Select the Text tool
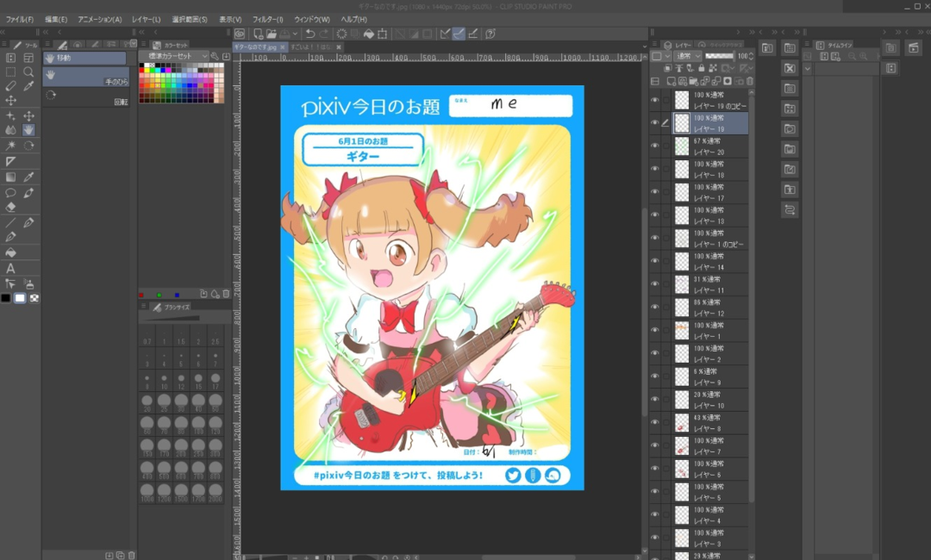 click(x=10, y=268)
